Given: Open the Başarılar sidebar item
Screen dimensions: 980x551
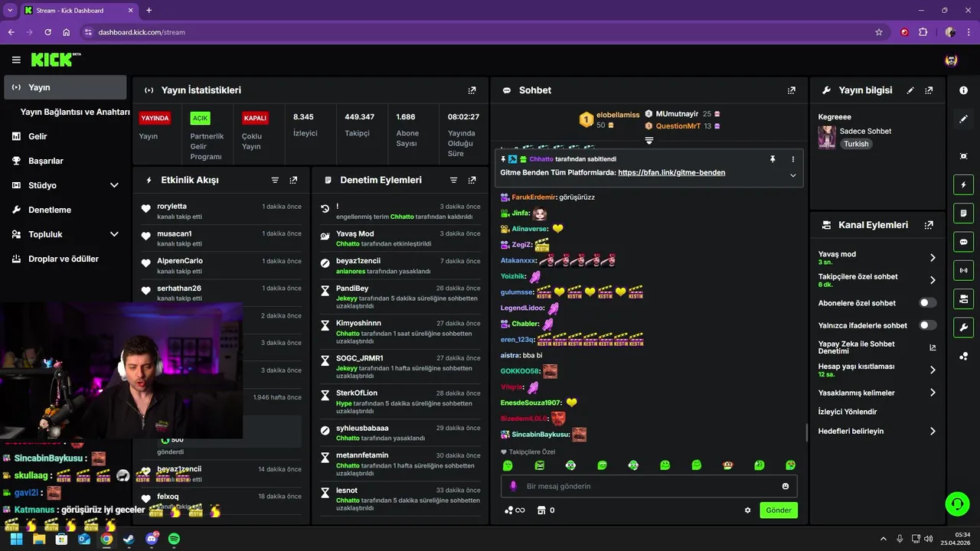Looking at the screenshot, I should 65,161.
